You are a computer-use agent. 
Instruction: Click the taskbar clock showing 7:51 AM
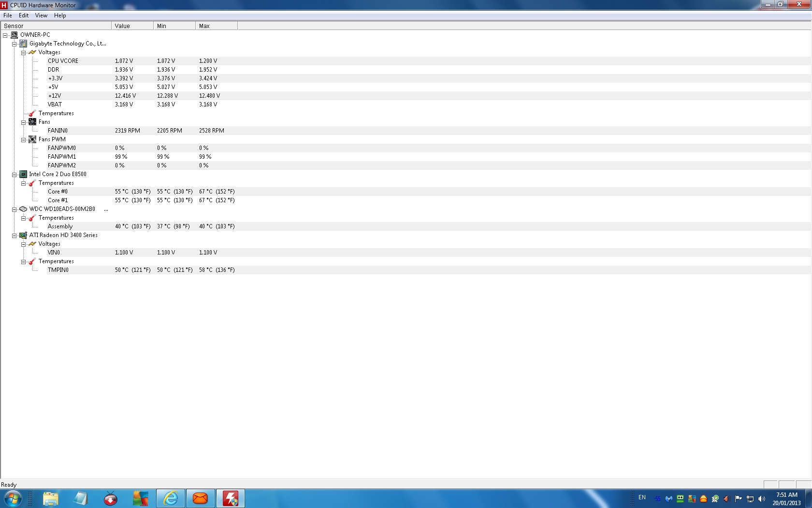pyautogui.click(x=786, y=499)
